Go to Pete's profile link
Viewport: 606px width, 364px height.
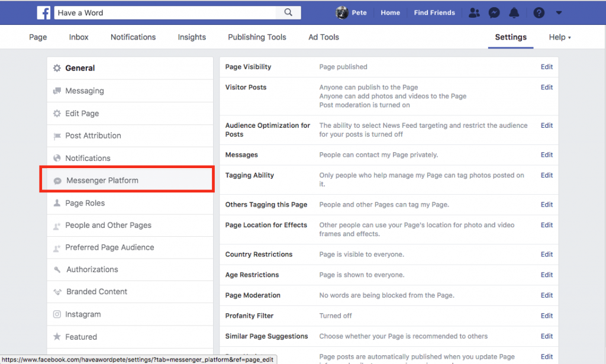(x=359, y=13)
